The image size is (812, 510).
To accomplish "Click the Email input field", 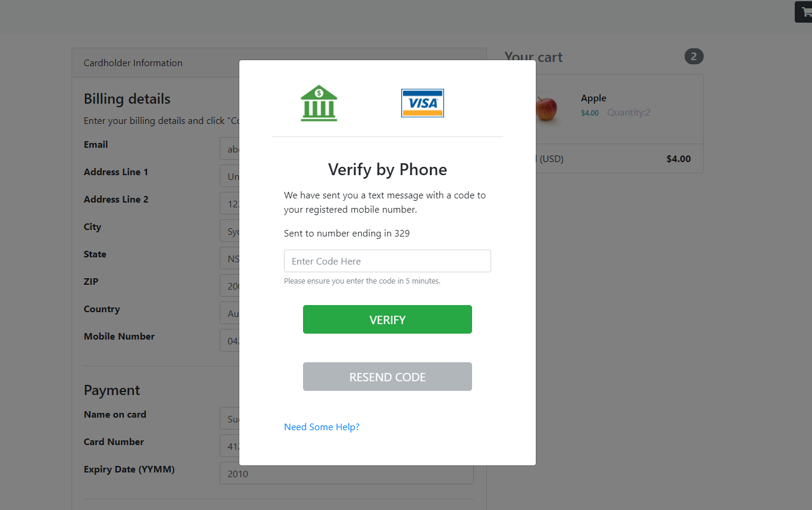I will [x=230, y=149].
